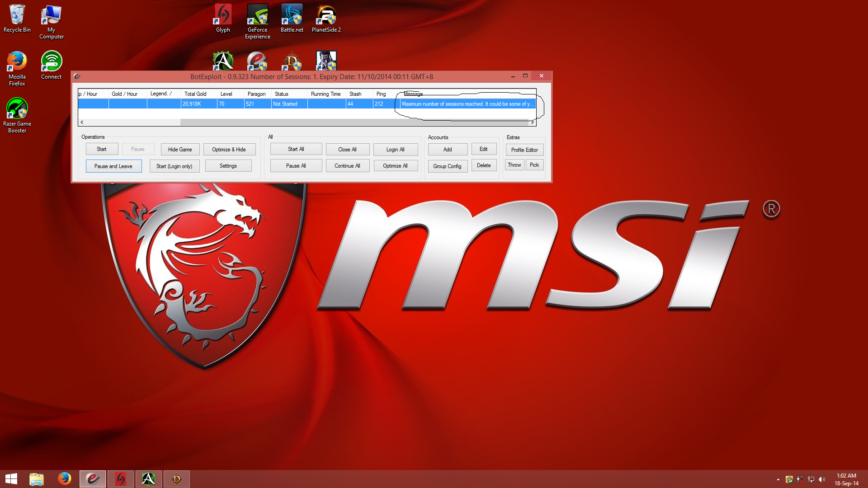Switch to ArcheAge taskbar button
This screenshot has width=868, height=488.
(x=149, y=479)
